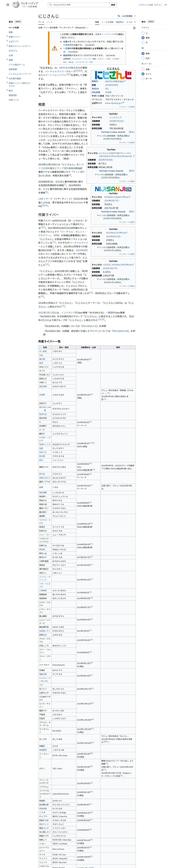Click the NIJISANJI EN logo image
174x868 pixels.
(x=113, y=189)
